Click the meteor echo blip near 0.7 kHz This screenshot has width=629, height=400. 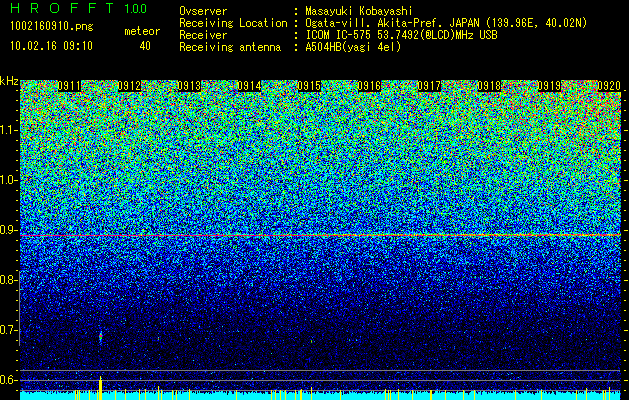(101, 336)
